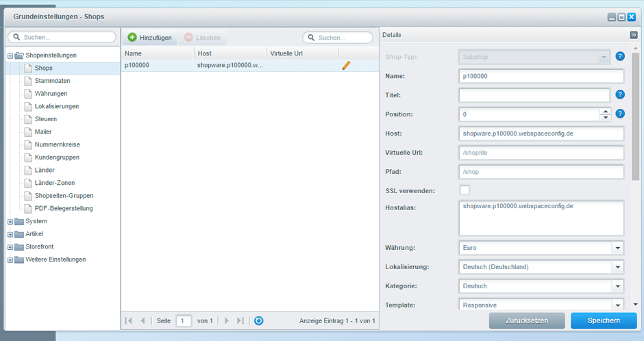The width and height of the screenshot is (644, 341).
Task: Click into the Pfad input field
Action: click(541, 171)
